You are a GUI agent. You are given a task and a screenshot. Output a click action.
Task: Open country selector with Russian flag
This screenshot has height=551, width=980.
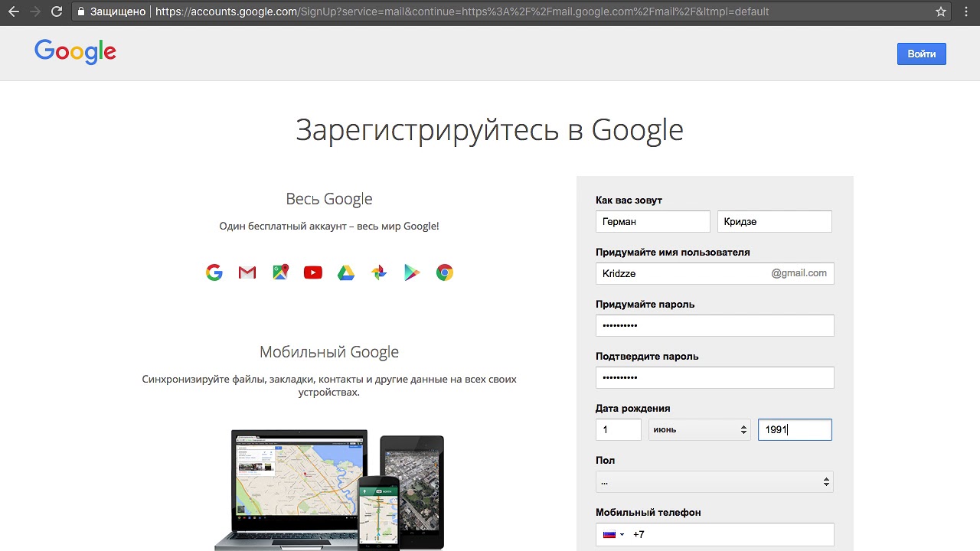click(613, 534)
